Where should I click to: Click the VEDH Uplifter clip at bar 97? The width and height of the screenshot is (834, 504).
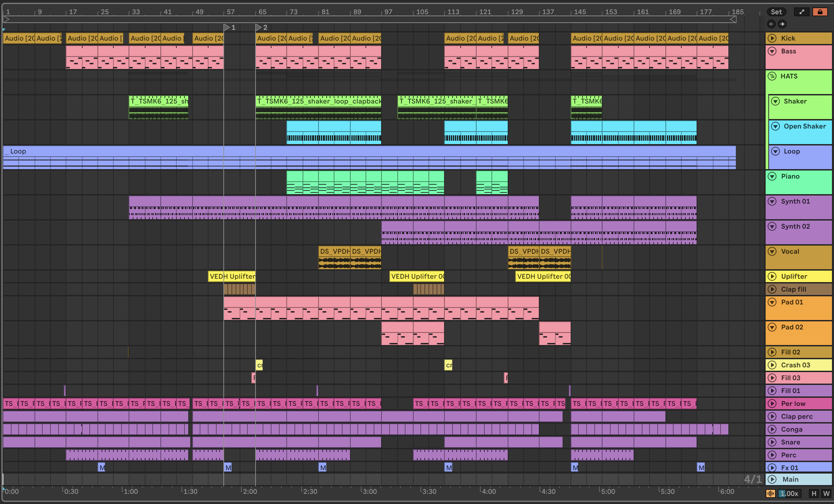point(417,276)
